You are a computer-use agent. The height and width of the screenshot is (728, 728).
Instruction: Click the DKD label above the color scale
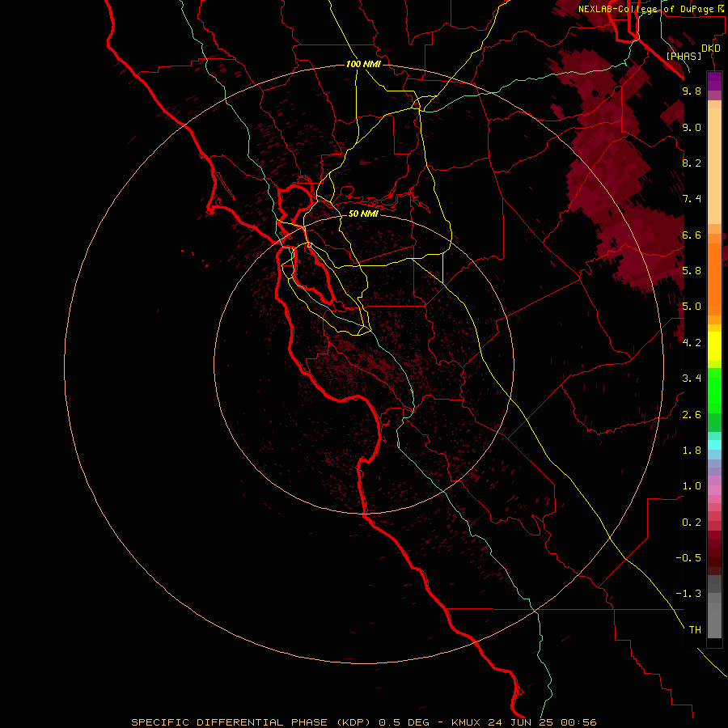point(710,49)
